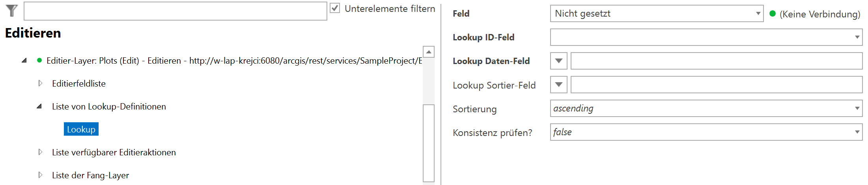Click into the filter text field

[175, 11]
